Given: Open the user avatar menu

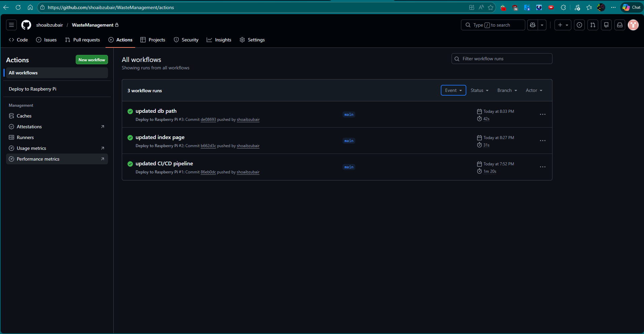Looking at the screenshot, I should pyautogui.click(x=633, y=25).
